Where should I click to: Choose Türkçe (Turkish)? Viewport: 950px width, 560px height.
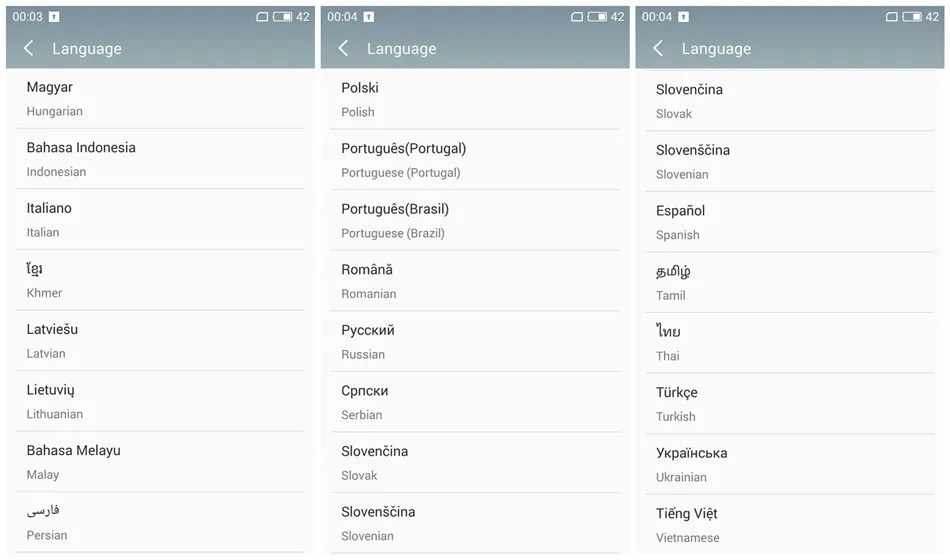(790, 404)
